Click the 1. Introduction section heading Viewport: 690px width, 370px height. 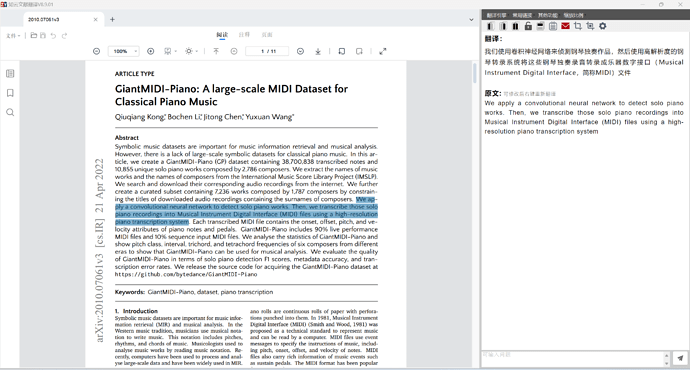coord(136,311)
